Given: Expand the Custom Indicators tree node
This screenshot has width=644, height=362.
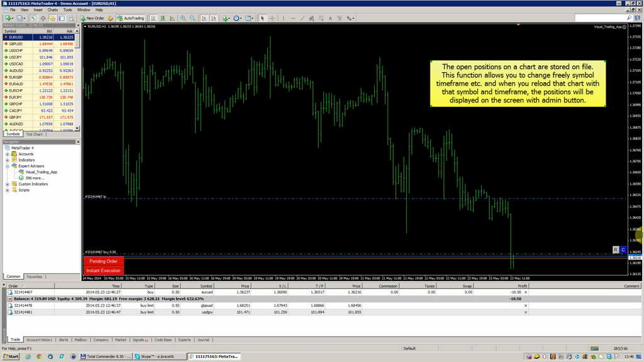Looking at the screenshot, I should click(x=7, y=184).
